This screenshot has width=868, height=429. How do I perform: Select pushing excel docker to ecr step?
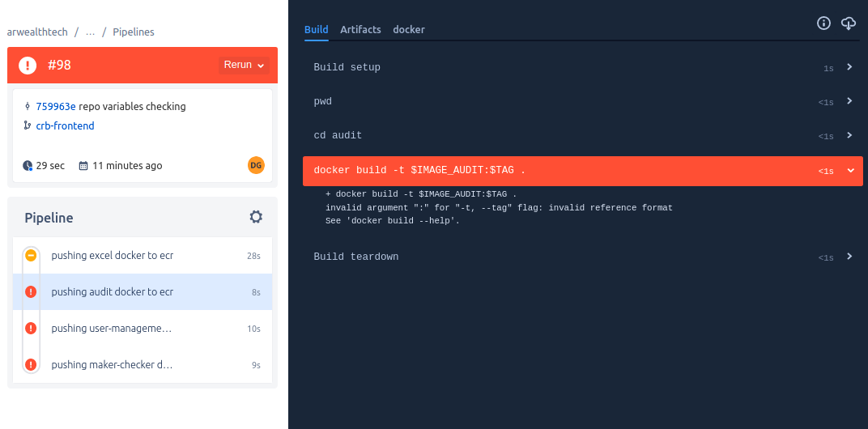click(143, 255)
